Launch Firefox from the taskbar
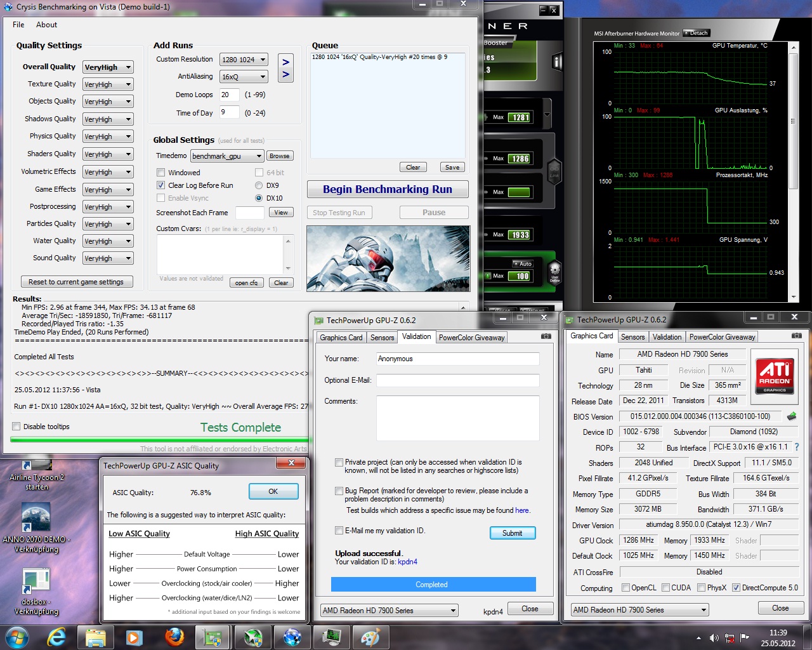812x650 pixels. coord(174,637)
